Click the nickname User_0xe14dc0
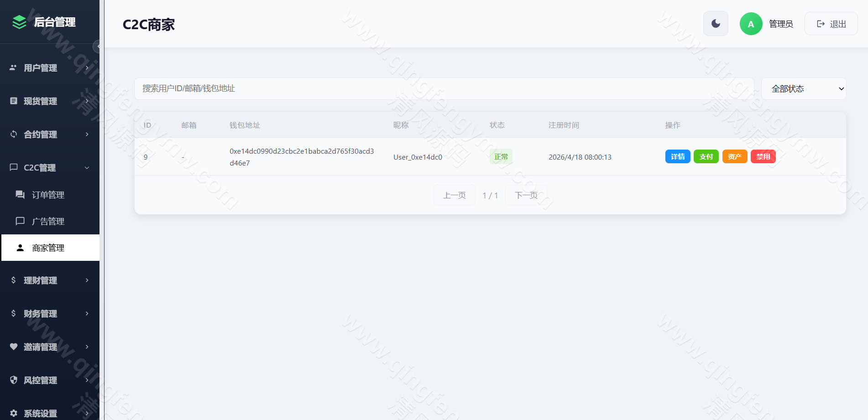The height and width of the screenshot is (420, 868). point(418,157)
